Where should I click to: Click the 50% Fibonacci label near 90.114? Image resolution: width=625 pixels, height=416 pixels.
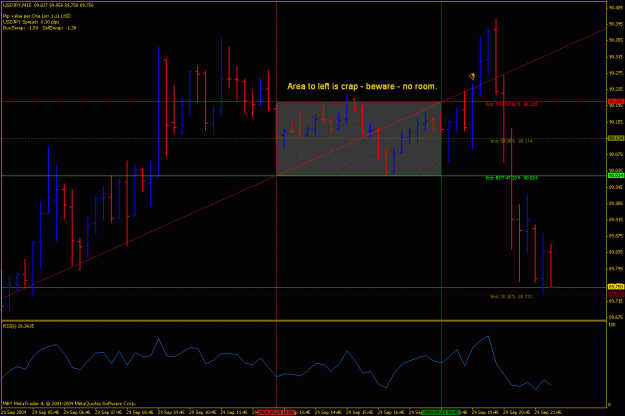(511, 141)
